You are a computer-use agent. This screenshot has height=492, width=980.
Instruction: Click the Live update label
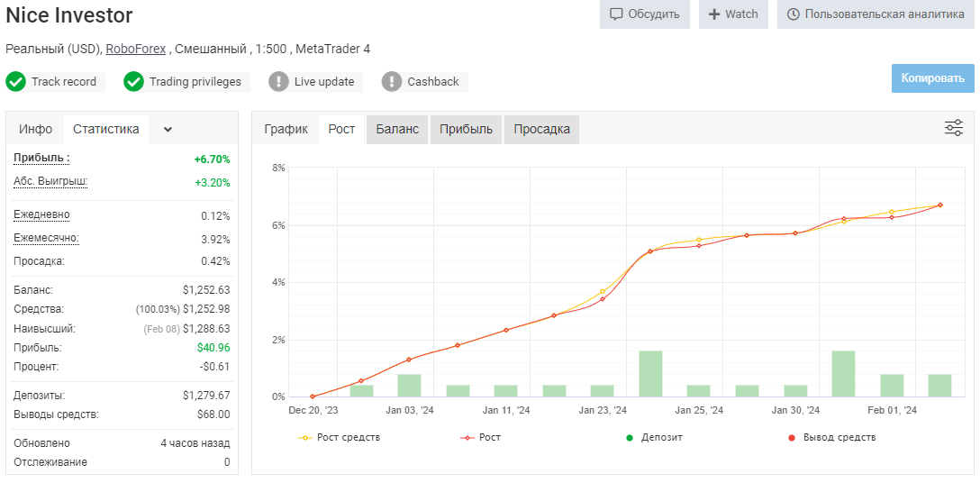coord(324,82)
